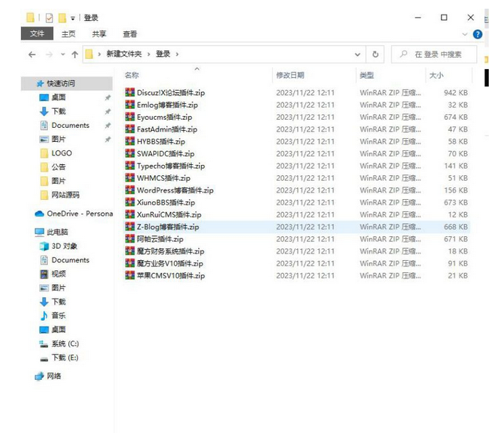
Task: Click the properties icon in quick access toolbar
Action: click(49, 17)
